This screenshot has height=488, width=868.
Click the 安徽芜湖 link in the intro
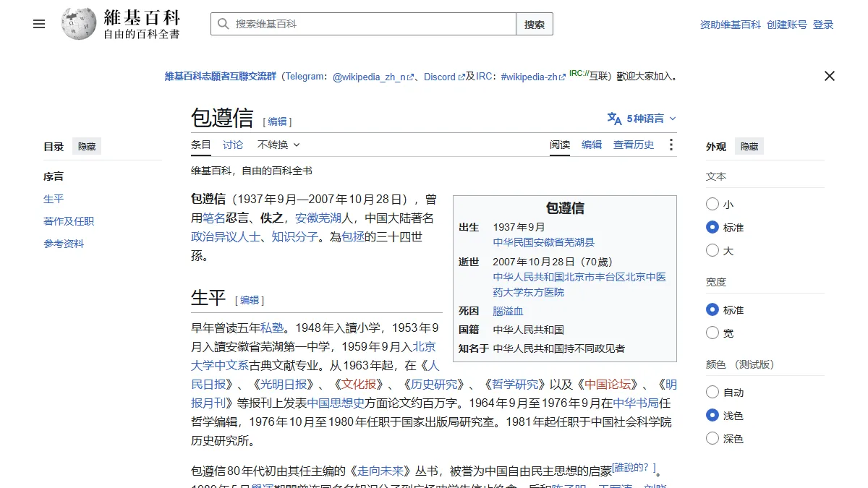point(318,218)
